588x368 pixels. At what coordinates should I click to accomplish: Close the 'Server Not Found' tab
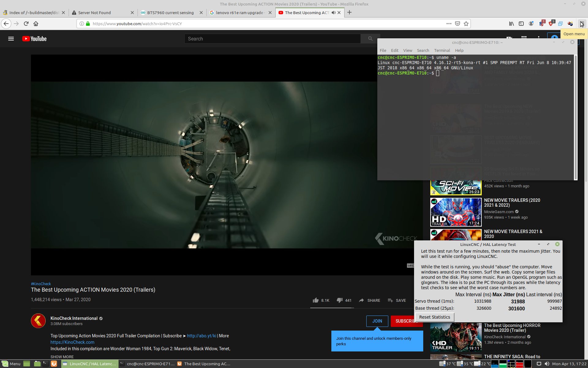tap(132, 13)
